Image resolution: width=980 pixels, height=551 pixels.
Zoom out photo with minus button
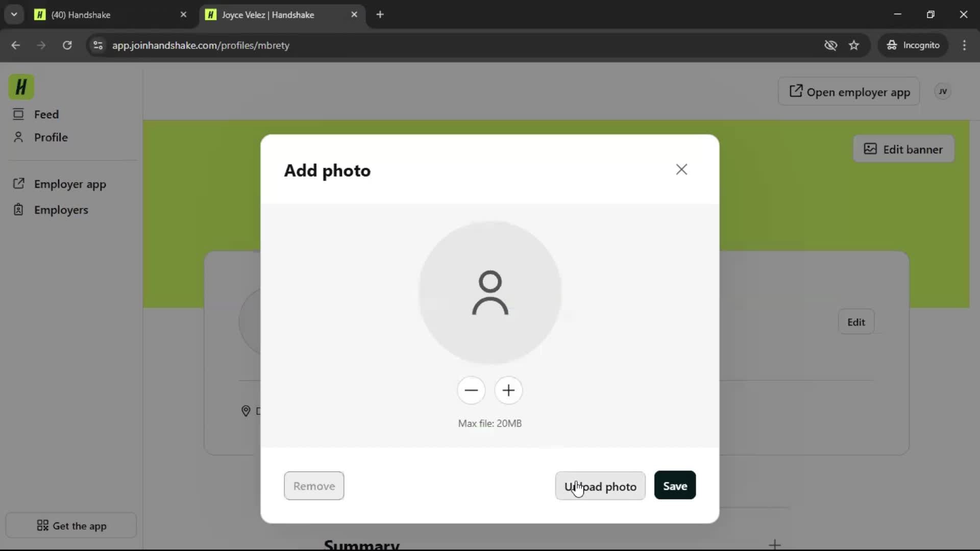click(x=471, y=390)
